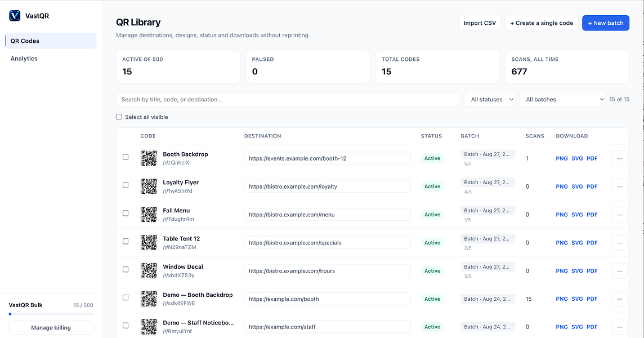This screenshot has height=338, width=644.
Task: Click Create a single code
Action: 542,23
